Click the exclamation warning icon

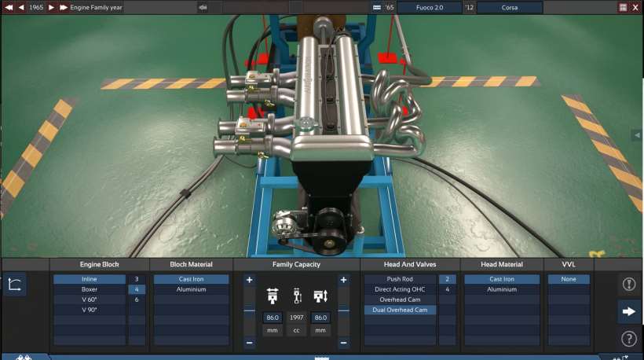pyautogui.click(x=628, y=285)
